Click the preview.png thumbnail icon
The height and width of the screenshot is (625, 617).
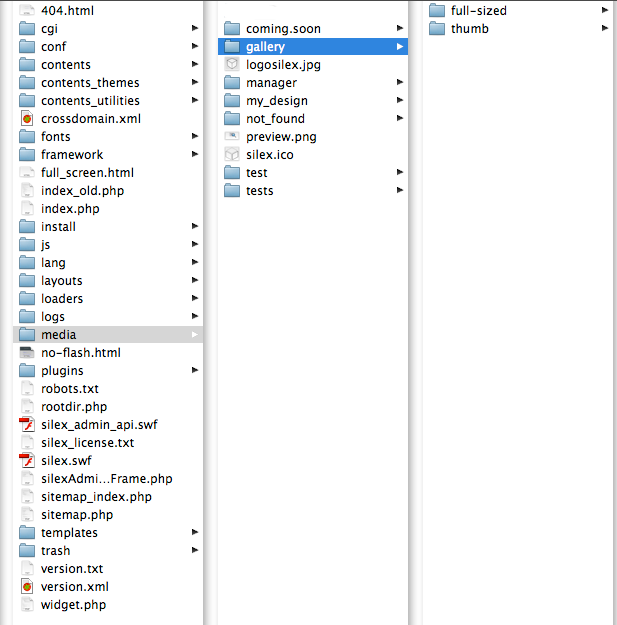point(232,136)
